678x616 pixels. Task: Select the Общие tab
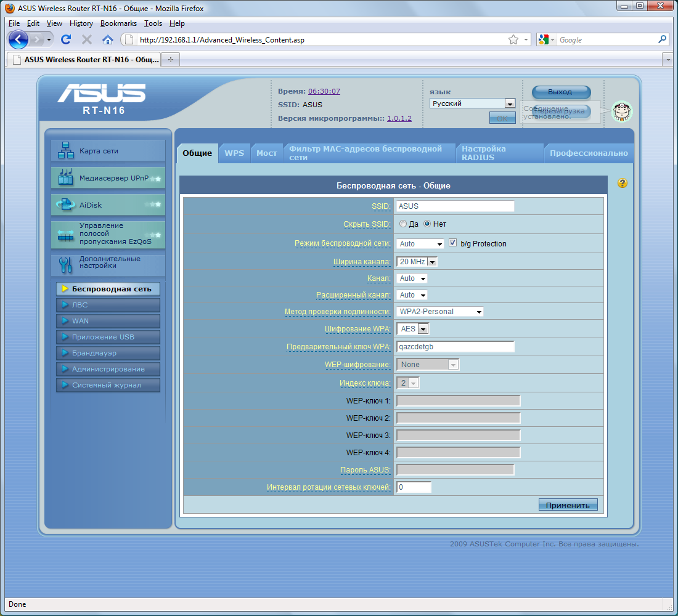[x=197, y=153]
